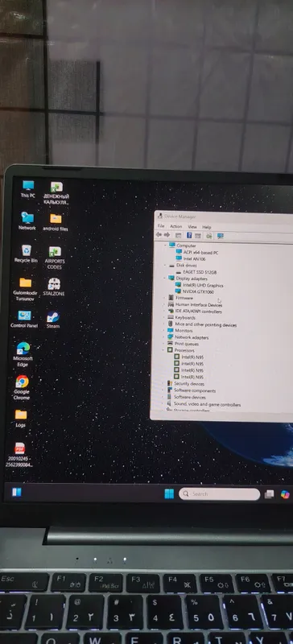Viewport: 293px width, 644px height.
Task: Open the This PC desktop icon
Action: point(28,189)
